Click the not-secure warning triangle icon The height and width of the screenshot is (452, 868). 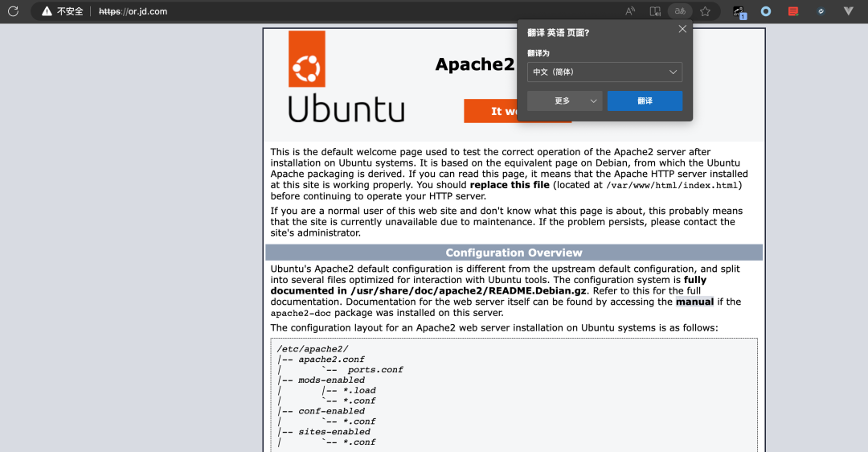click(47, 11)
